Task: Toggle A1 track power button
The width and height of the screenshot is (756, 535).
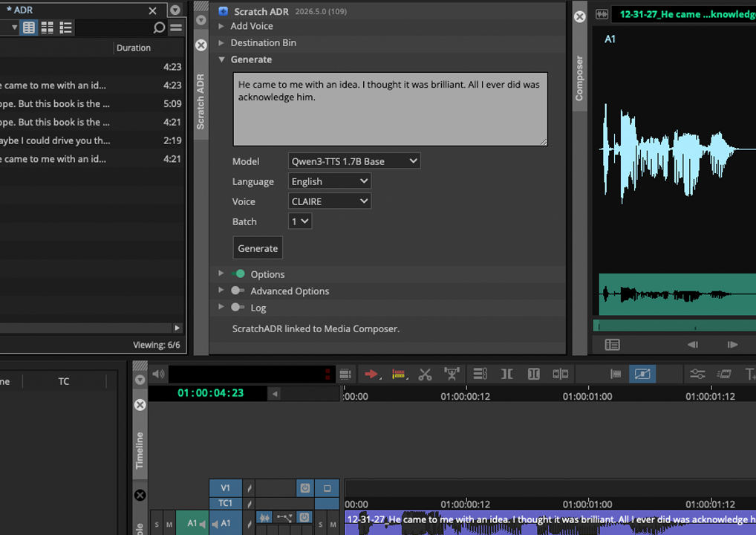Action: point(304,517)
